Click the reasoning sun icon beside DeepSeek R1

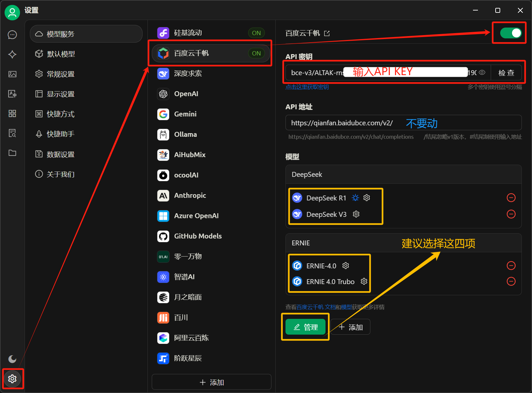click(x=355, y=197)
